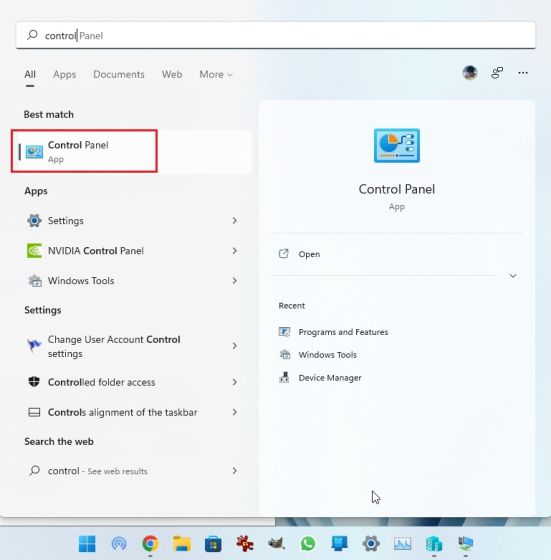The width and height of the screenshot is (551, 560).
Task: Click Windows Tools icon in Apps list
Action: pos(35,281)
